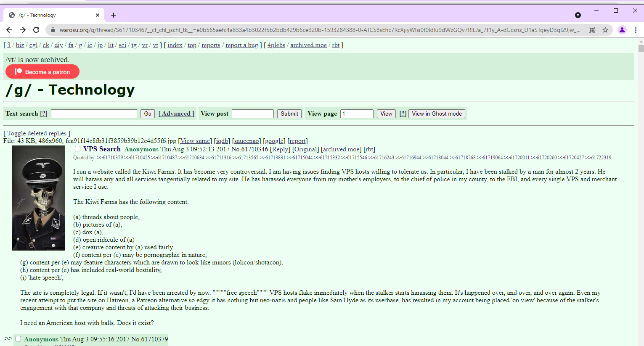The width and height of the screenshot is (644, 346).
Task: Click the QR/install icon in address bar
Action: 592,30
